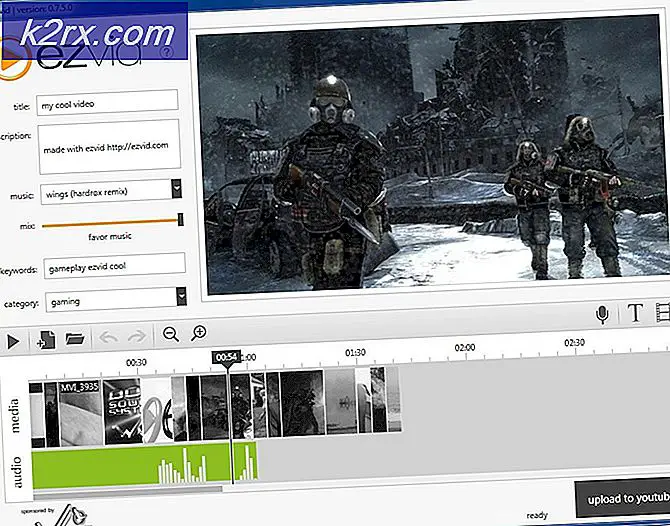This screenshot has height=526, width=670.
Task: Click the timeline horizontal scrollbar
Action: click(x=127, y=491)
